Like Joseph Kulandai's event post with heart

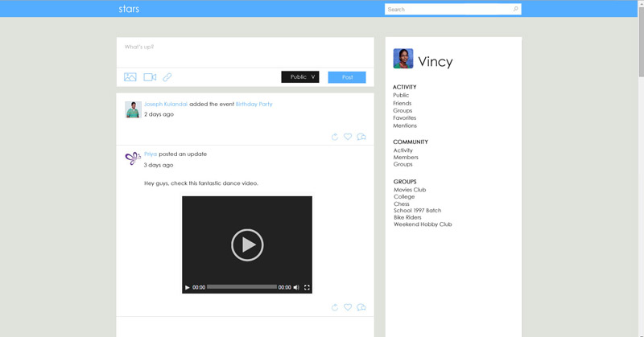tap(348, 137)
